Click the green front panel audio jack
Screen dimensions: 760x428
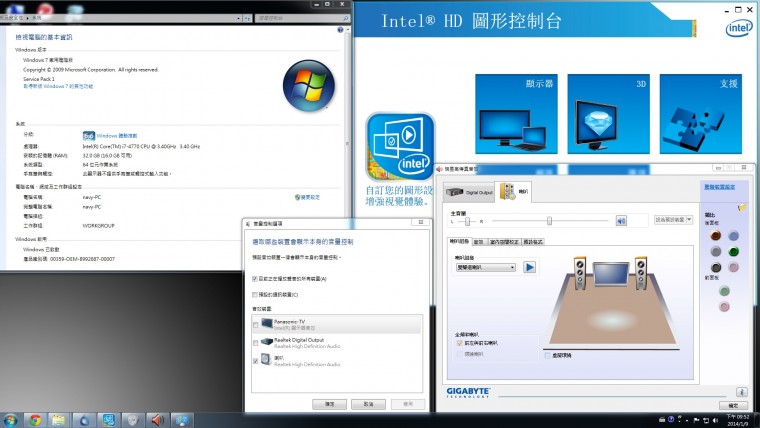point(725,291)
